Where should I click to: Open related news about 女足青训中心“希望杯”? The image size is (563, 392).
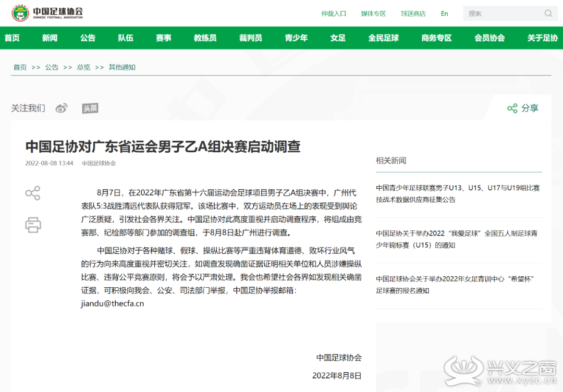[x=456, y=285]
